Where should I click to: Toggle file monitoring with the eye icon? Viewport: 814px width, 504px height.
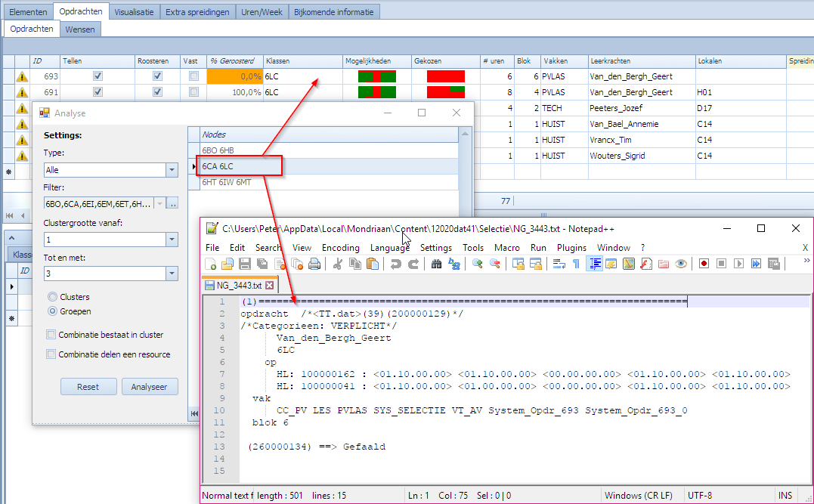681,264
